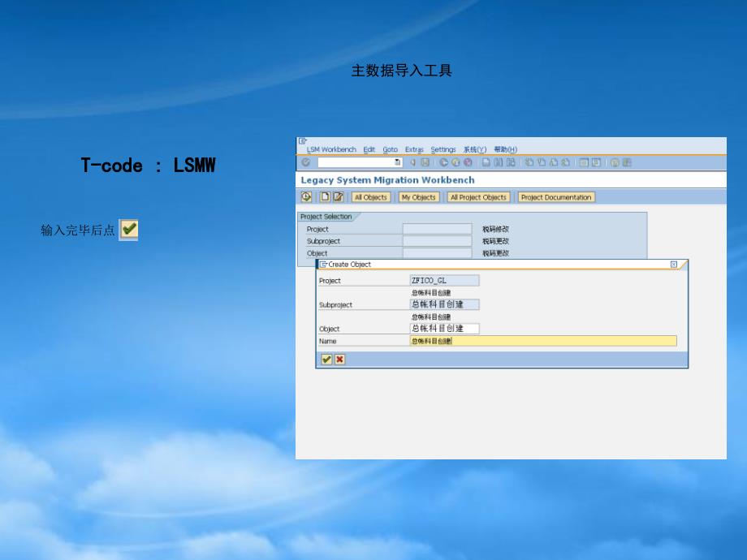Open the Goto menu
Viewport: 747px width, 560px height.
pos(391,149)
